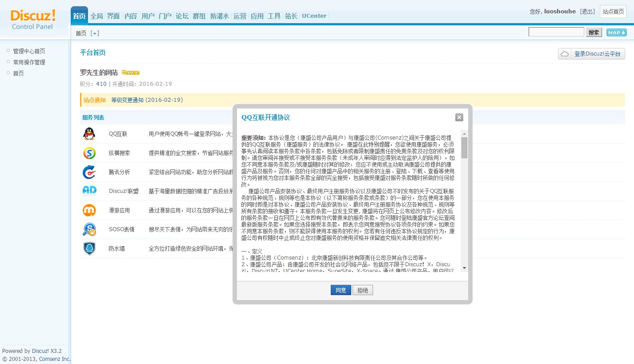Click the site level badge icon
634x364 pixels.
pos(130,72)
